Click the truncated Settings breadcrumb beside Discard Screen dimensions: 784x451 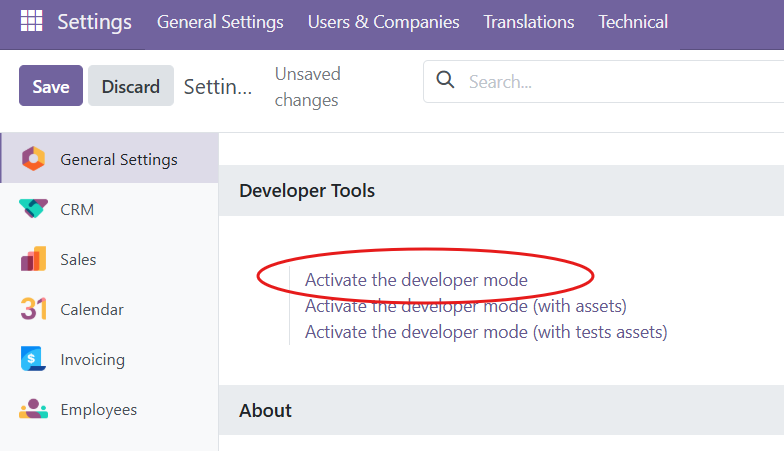(218, 87)
